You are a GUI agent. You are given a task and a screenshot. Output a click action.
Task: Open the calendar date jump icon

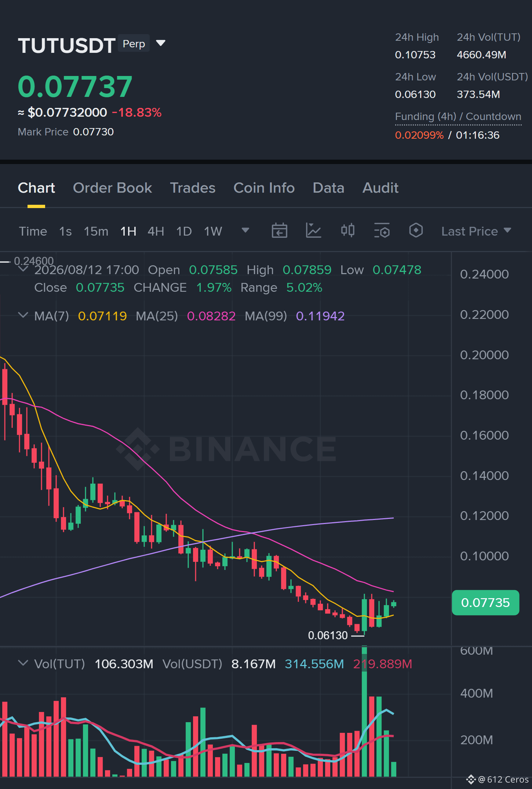[x=279, y=231]
